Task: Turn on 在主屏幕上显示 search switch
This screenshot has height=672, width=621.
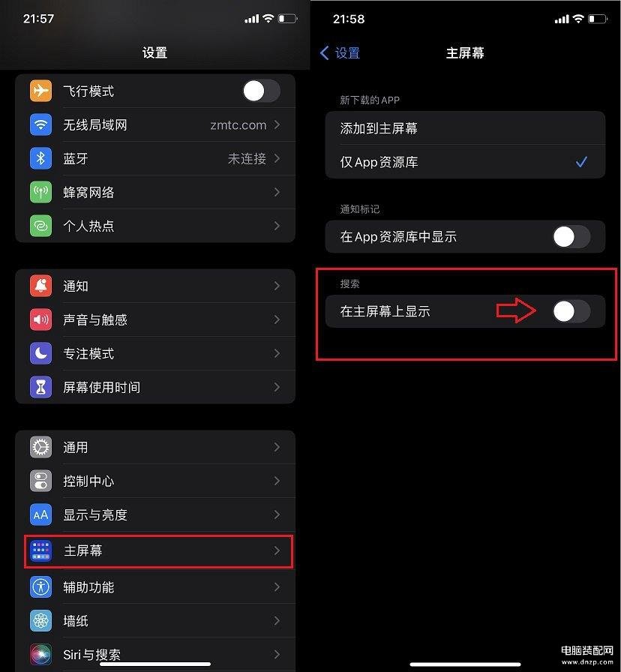Action: [571, 311]
